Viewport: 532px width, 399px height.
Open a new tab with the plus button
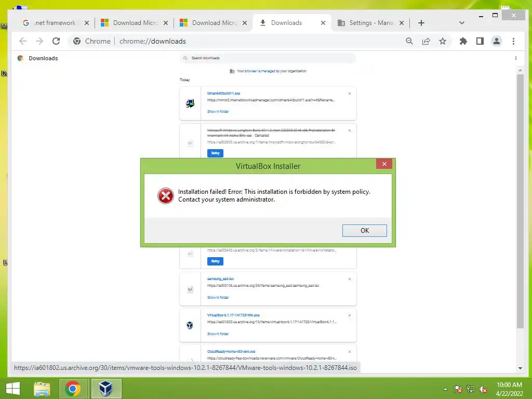421,23
